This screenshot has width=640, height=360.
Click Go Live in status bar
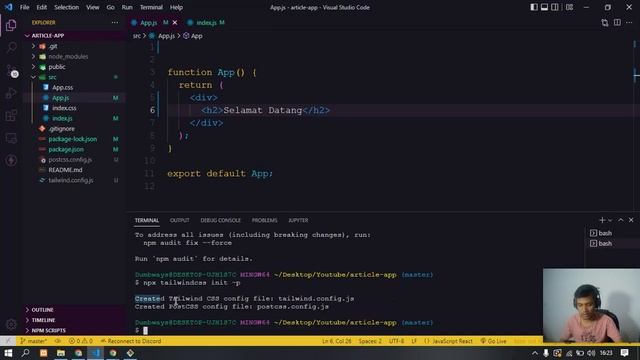[493, 341]
